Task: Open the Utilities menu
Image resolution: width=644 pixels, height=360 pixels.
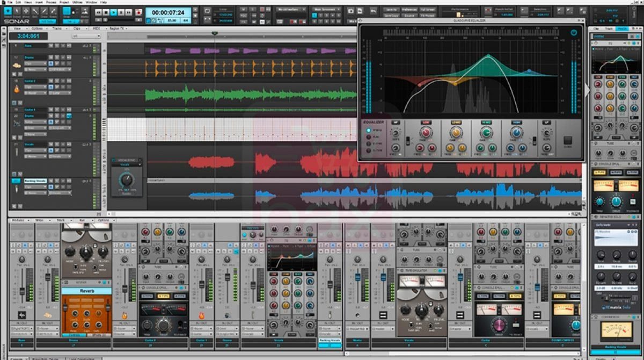Action: coord(78,2)
